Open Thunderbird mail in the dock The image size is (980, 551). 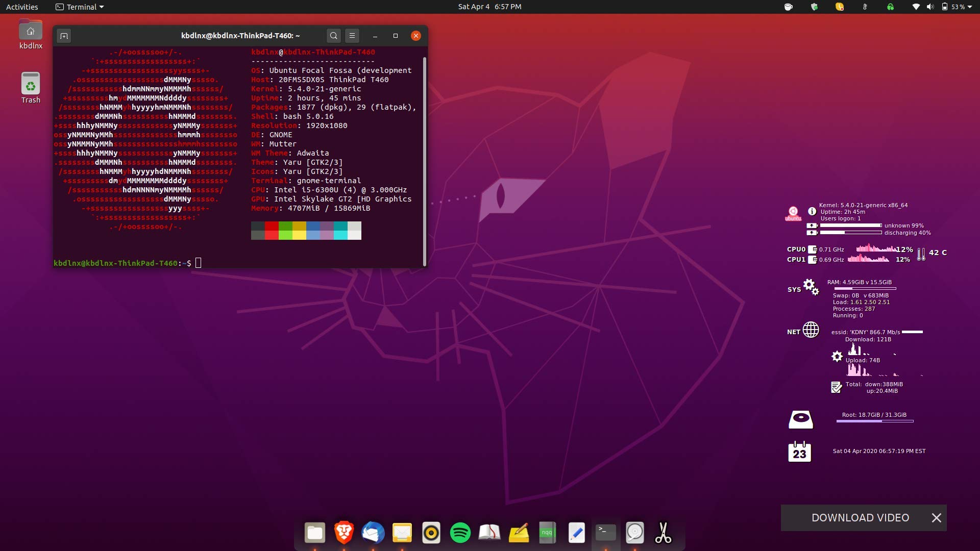tap(373, 533)
